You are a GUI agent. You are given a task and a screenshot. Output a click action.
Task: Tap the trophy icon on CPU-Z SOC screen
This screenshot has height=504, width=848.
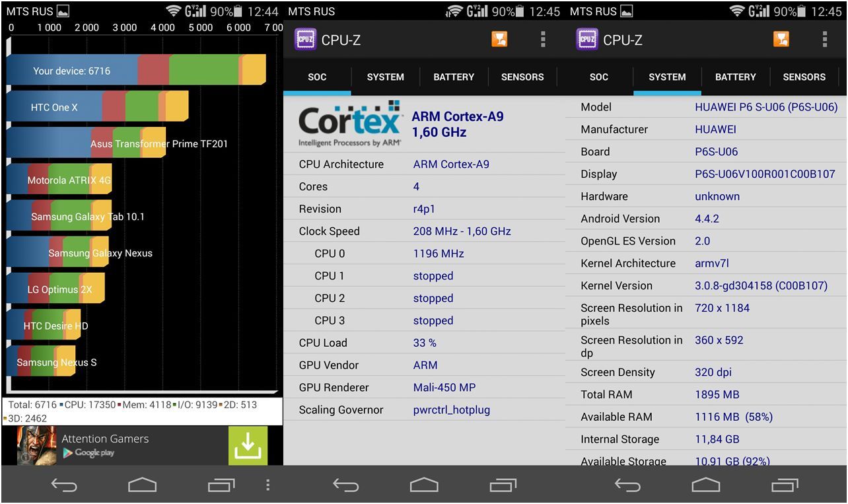click(x=499, y=40)
